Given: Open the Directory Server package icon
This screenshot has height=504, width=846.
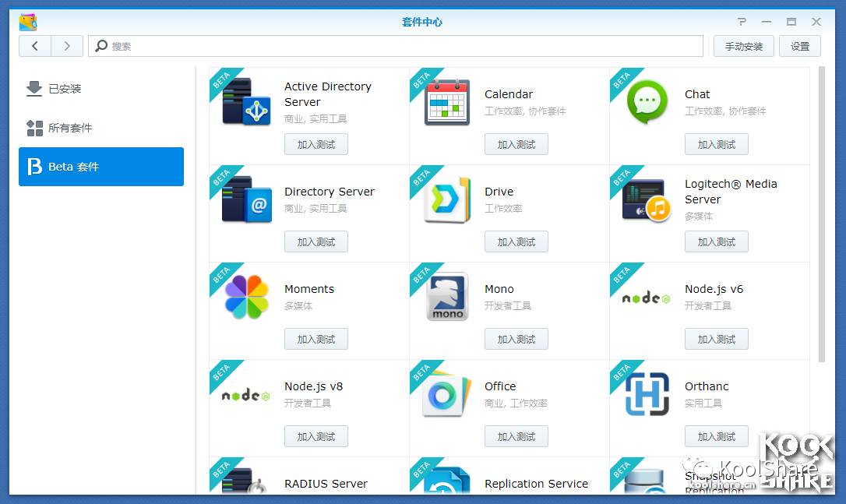Looking at the screenshot, I should [x=247, y=199].
